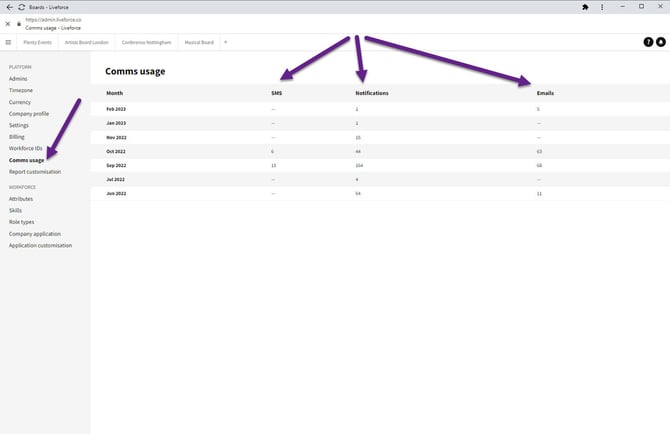Image resolution: width=670 pixels, height=434 pixels.
Task: Open the boards grid icon
Action: pyautogui.click(x=8, y=42)
